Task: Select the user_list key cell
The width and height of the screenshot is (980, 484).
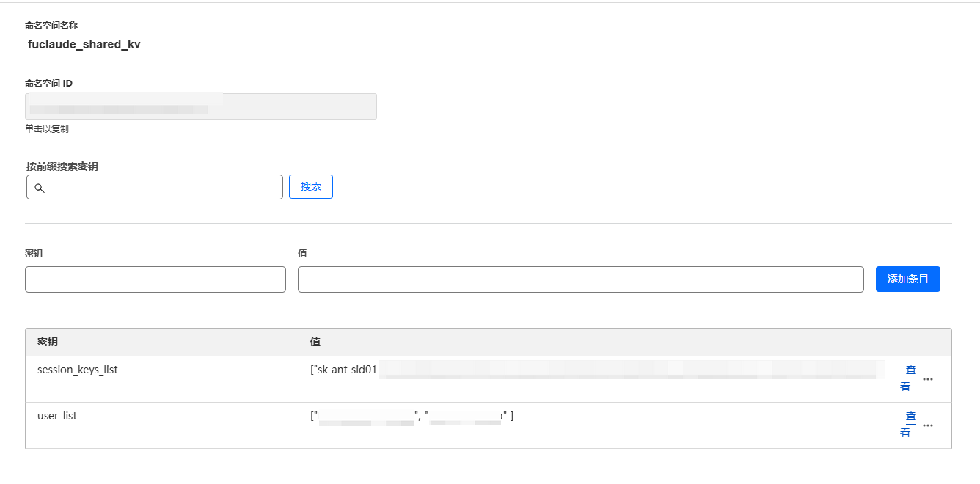Action: pos(57,416)
